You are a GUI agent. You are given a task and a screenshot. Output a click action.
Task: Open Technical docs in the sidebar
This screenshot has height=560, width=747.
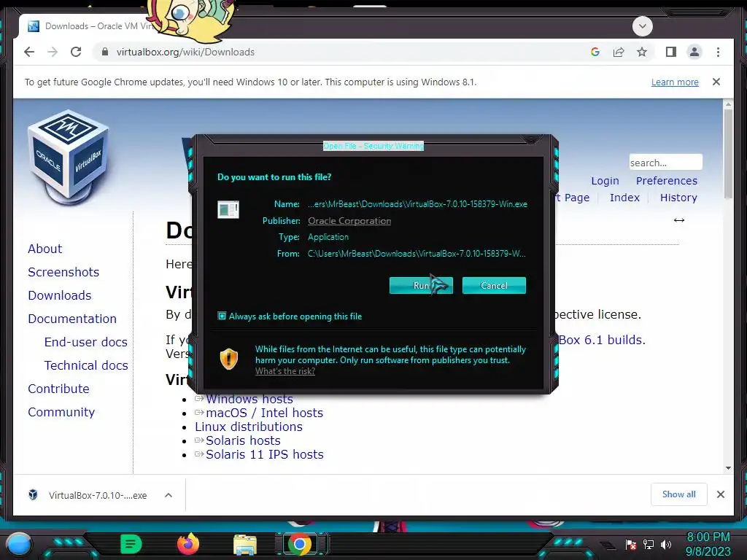86,365
